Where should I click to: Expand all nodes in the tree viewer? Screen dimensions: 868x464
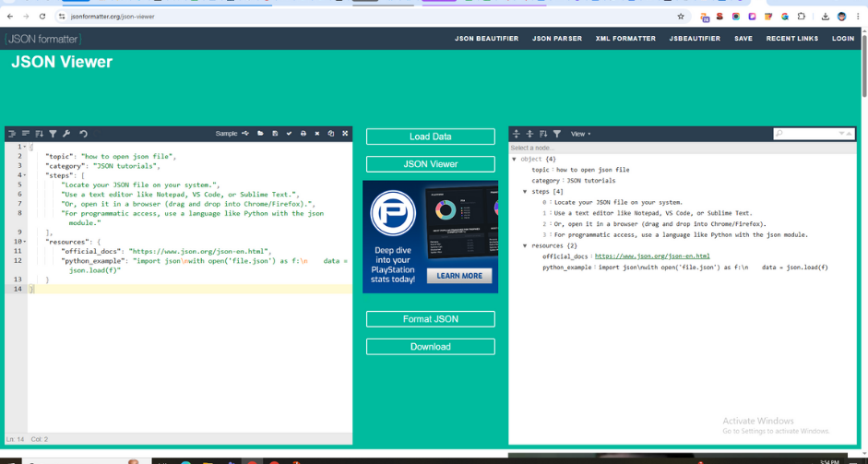tap(517, 134)
